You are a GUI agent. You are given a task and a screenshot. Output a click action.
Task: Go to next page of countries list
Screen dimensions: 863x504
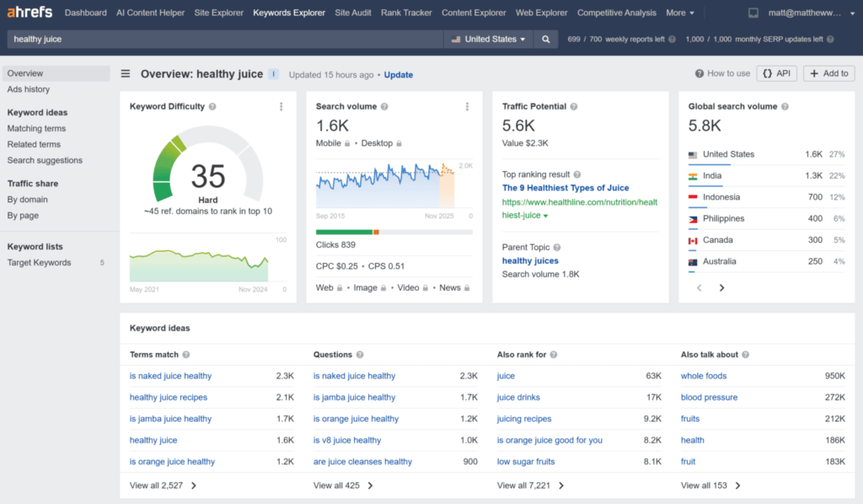[722, 287]
